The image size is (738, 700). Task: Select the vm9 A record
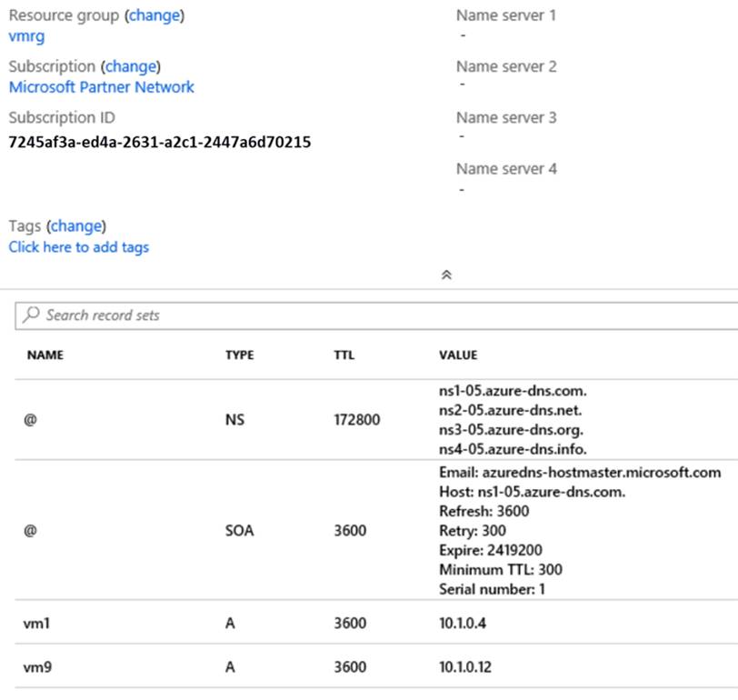click(35, 667)
